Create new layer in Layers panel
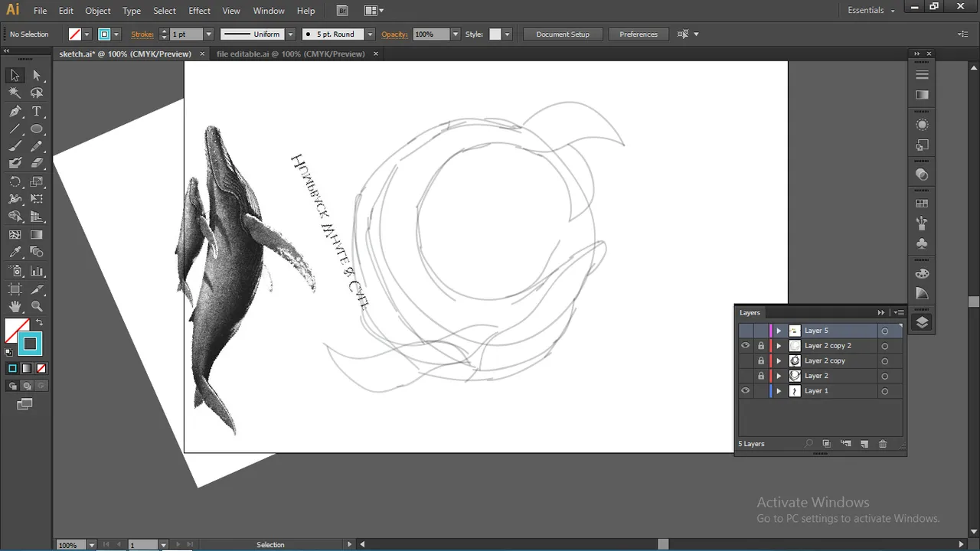 (x=864, y=444)
